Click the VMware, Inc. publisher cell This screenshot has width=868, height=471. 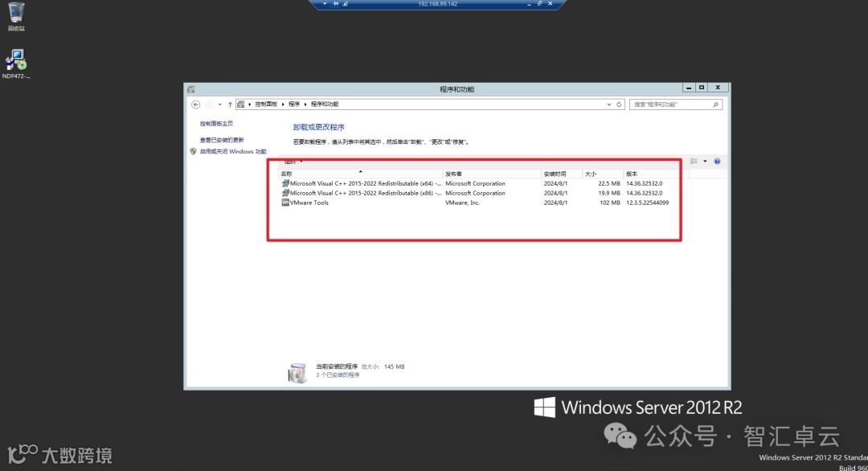[462, 203]
